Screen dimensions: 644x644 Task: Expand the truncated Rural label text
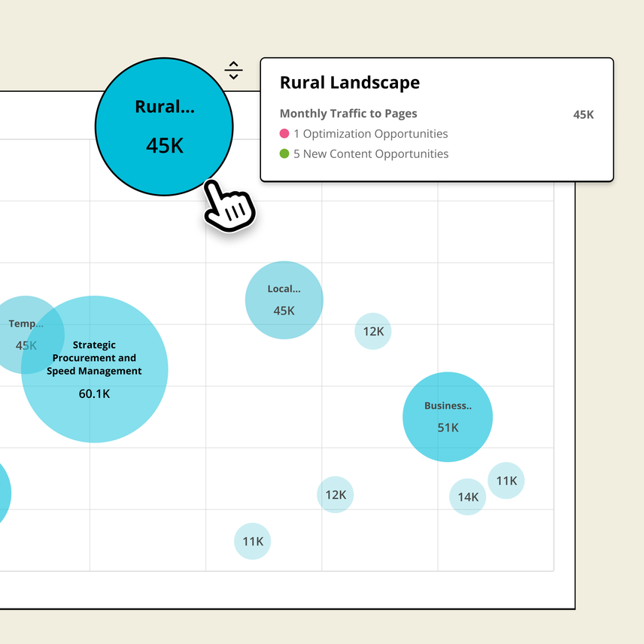click(164, 107)
